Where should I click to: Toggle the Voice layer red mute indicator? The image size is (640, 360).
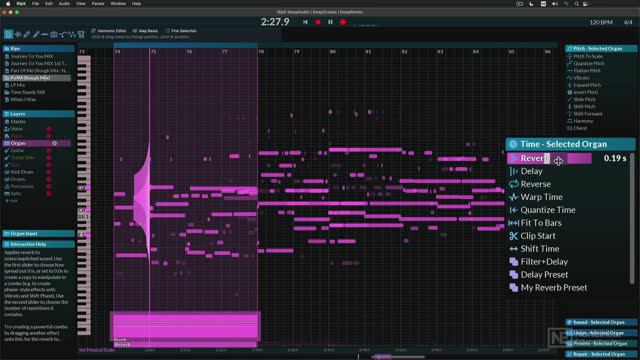[x=49, y=129]
